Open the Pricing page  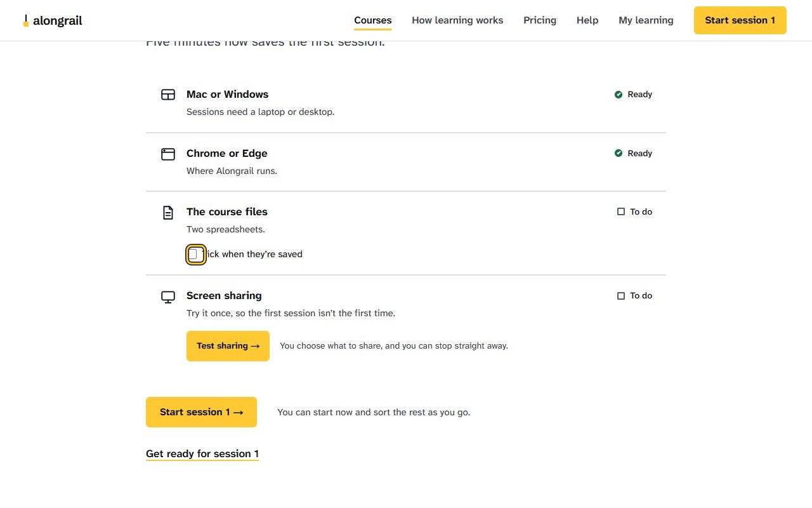(x=540, y=20)
